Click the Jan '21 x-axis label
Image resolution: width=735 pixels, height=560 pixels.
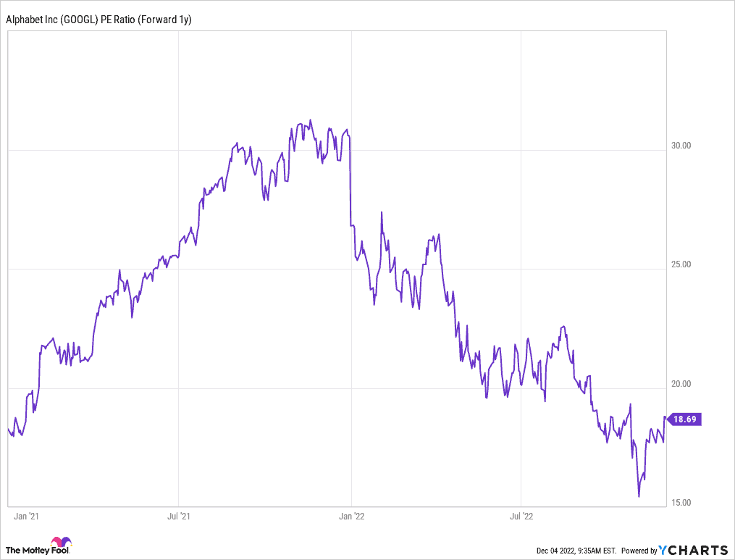[x=27, y=517]
